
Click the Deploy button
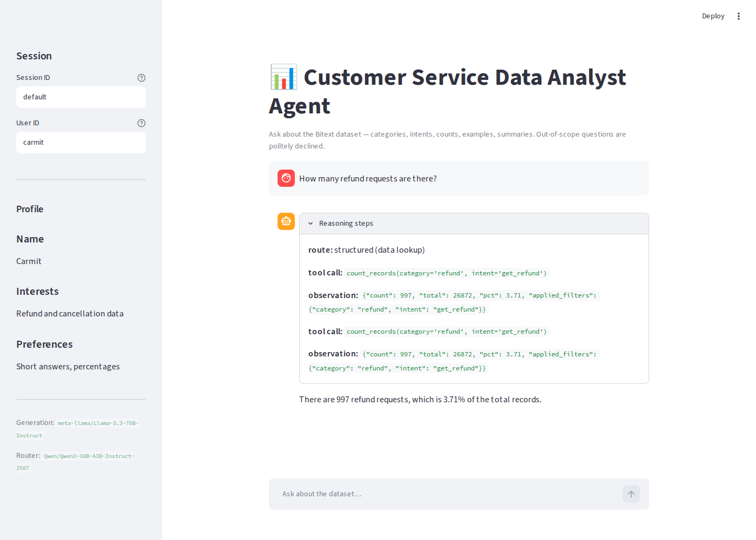[713, 16]
